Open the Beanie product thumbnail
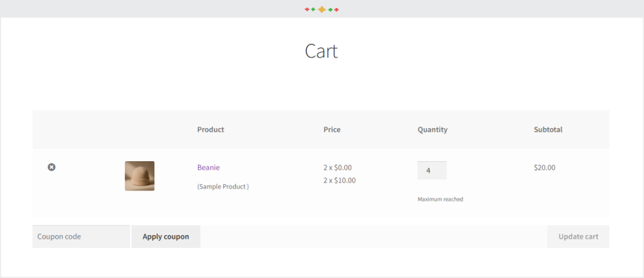Viewport: 644px width, 278px height. pos(140,176)
